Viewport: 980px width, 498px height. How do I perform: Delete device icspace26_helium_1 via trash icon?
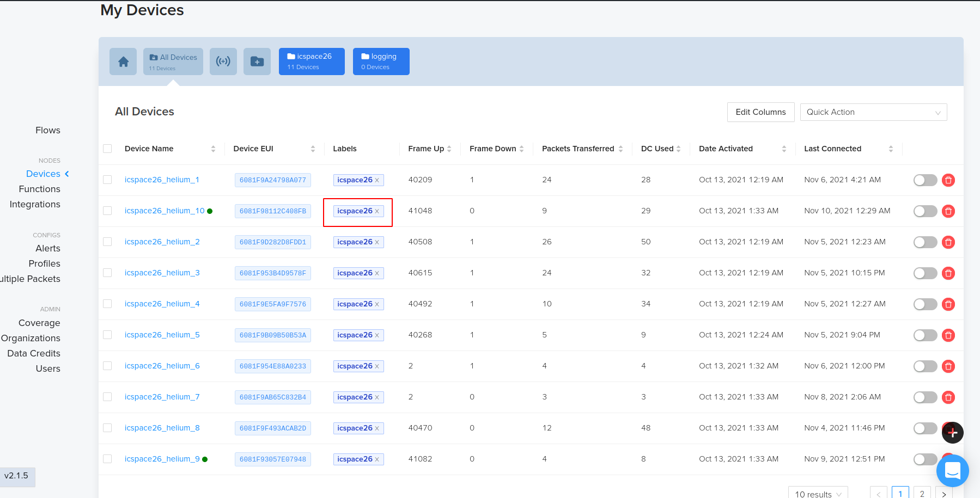point(948,180)
